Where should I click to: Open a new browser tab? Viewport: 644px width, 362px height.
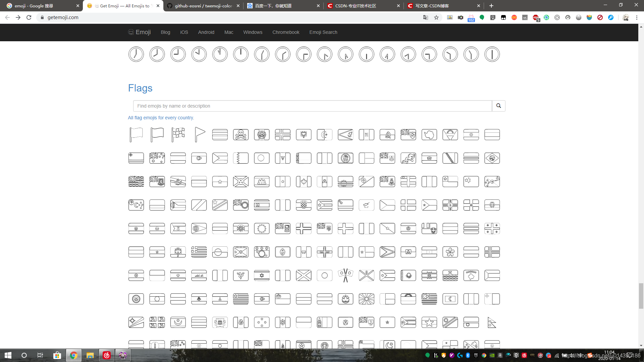pos(491,6)
